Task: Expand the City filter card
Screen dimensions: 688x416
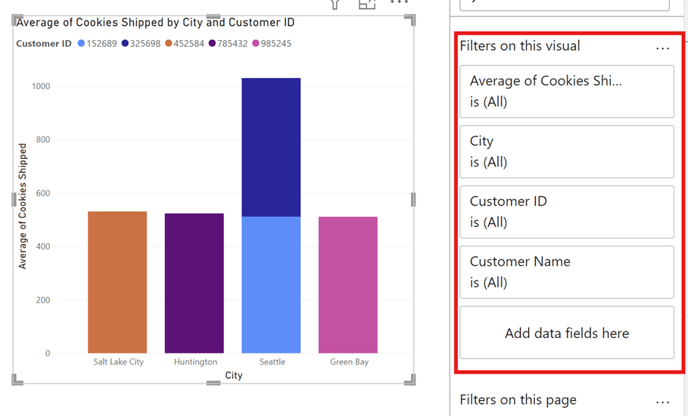Action: pos(566,151)
